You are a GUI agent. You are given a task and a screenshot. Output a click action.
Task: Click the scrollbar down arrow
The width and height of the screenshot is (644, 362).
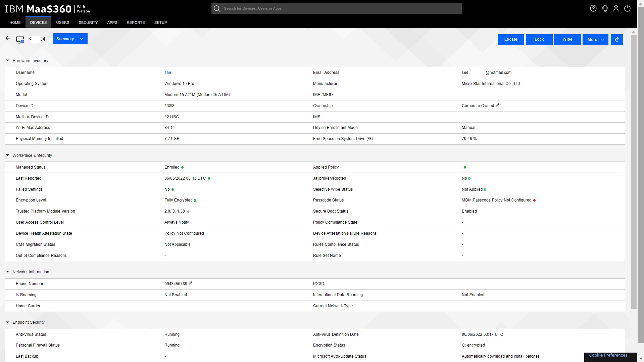click(x=641, y=359)
